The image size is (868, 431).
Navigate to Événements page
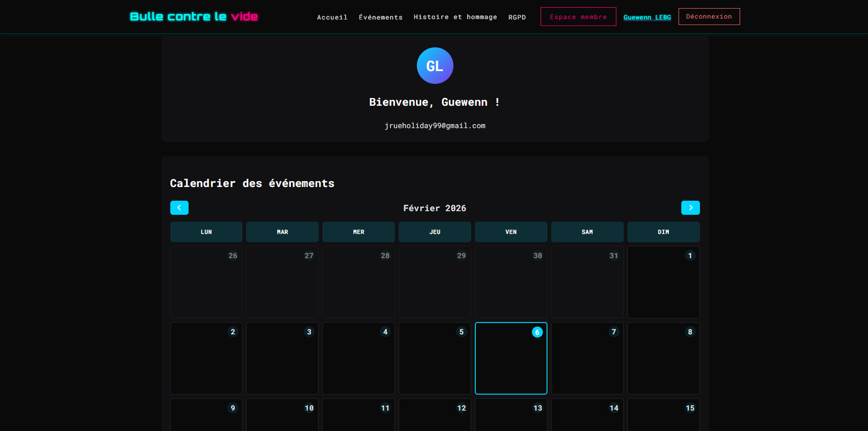click(x=380, y=17)
